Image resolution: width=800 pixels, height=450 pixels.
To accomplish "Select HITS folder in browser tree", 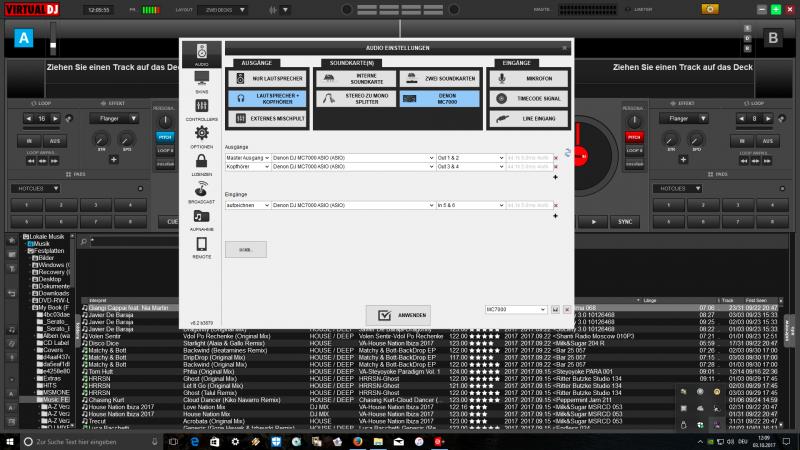I will 50,386.
